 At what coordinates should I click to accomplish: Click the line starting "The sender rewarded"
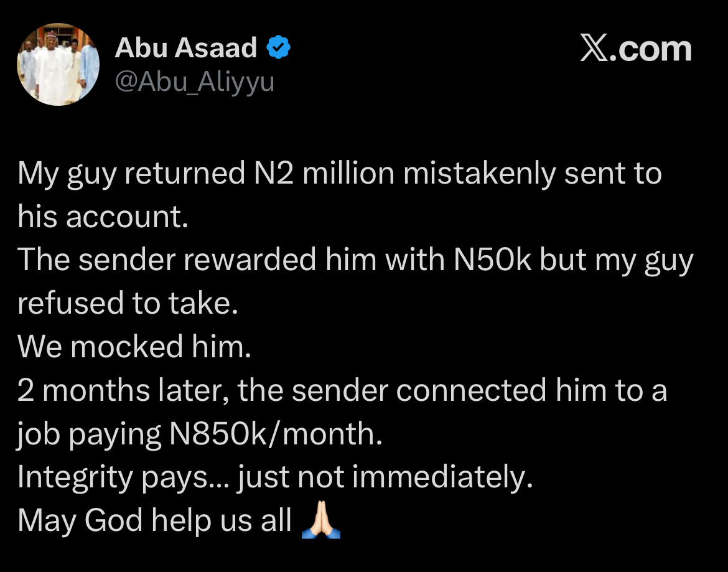pos(355,260)
